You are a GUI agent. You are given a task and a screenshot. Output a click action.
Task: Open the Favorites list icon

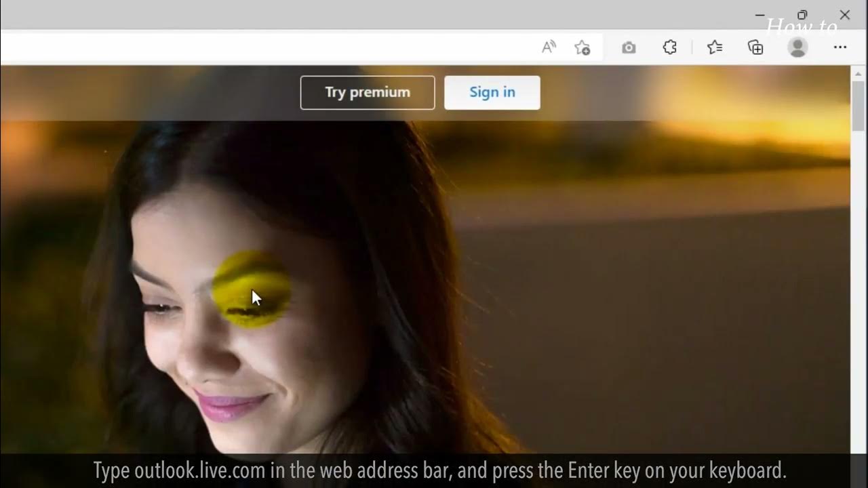[x=715, y=47]
